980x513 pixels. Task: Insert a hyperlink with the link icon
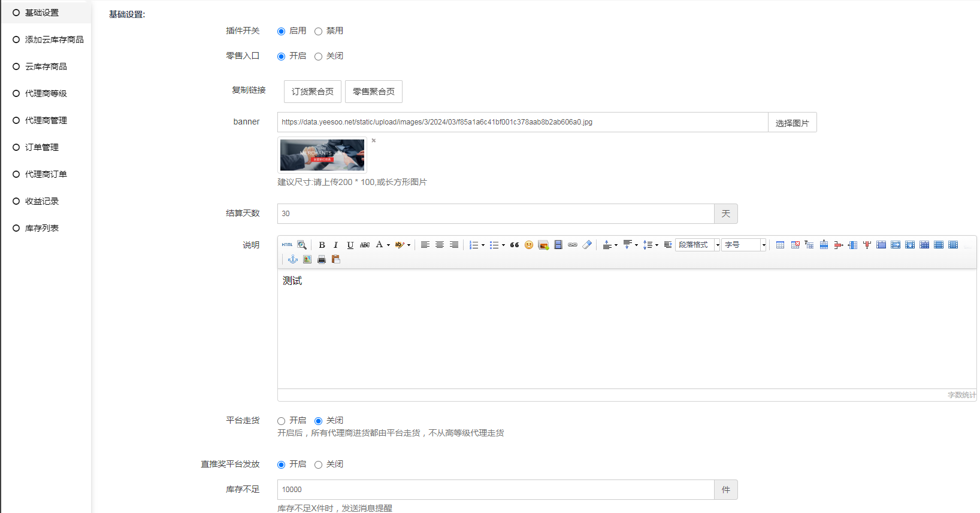click(573, 245)
